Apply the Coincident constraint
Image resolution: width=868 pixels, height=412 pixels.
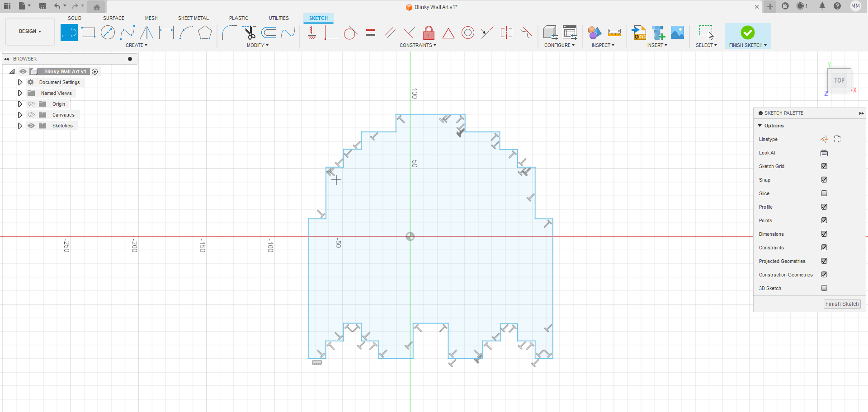point(331,33)
